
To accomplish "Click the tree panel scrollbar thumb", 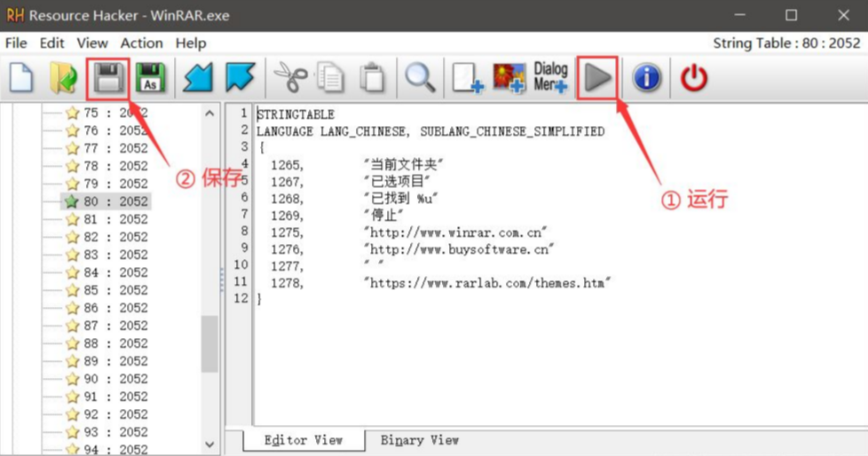I will coord(209,343).
